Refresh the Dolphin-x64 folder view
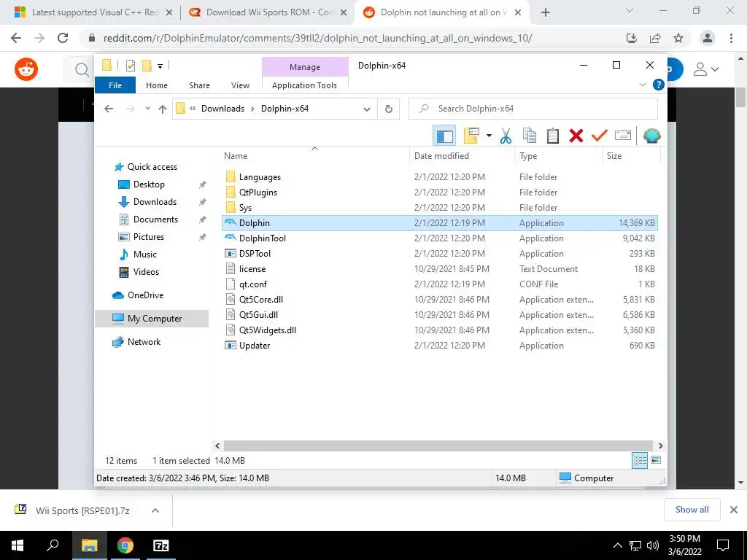 click(389, 109)
